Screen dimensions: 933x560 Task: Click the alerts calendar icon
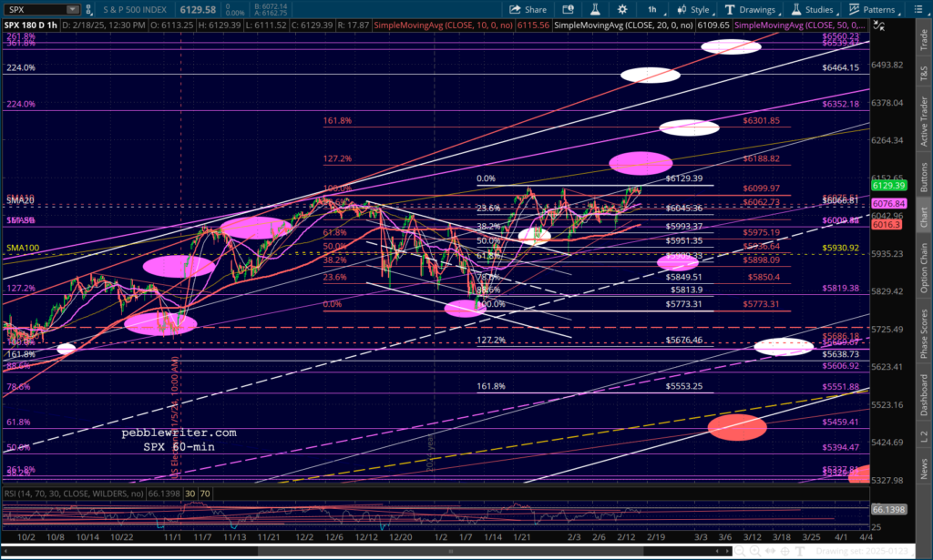[568, 9]
